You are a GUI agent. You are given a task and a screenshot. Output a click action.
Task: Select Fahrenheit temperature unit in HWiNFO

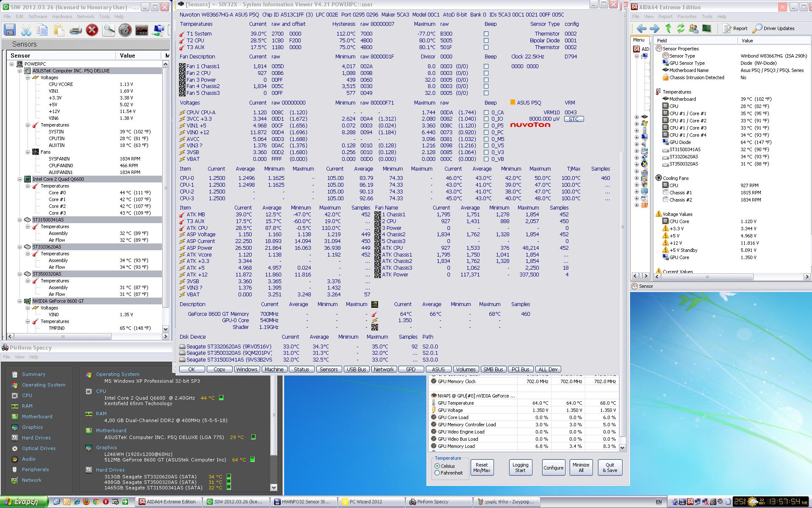pos(437,473)
